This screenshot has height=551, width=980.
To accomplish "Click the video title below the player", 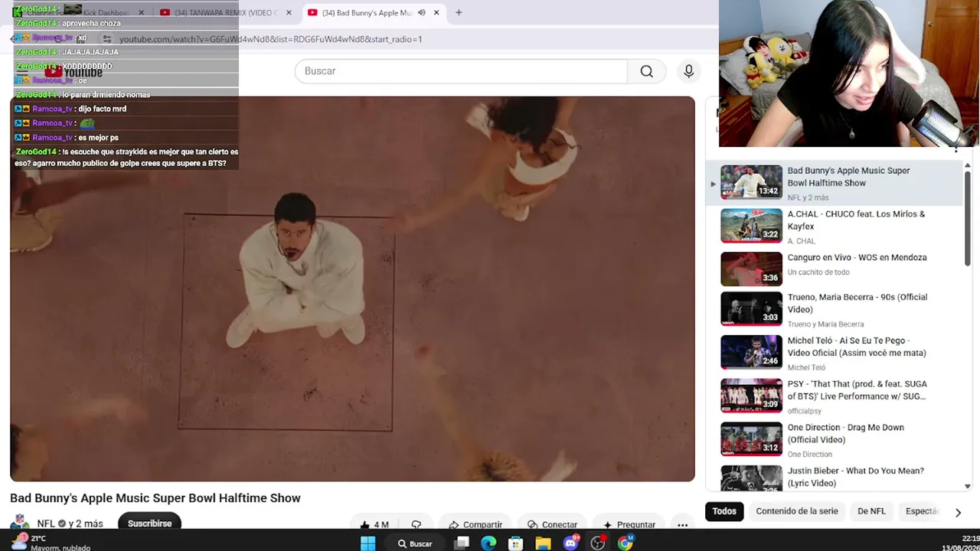I will (x=155, y=498).
